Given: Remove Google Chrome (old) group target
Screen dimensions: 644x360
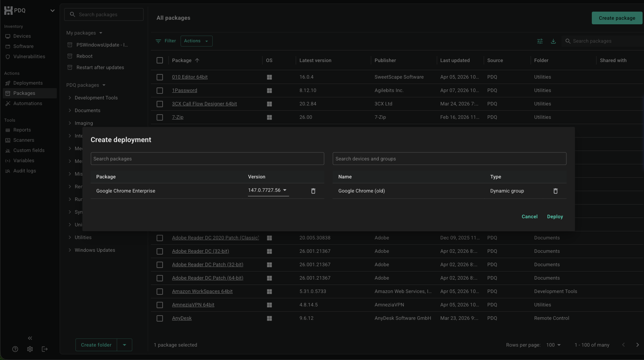Looking at the screenshot, I should (555, 191).
